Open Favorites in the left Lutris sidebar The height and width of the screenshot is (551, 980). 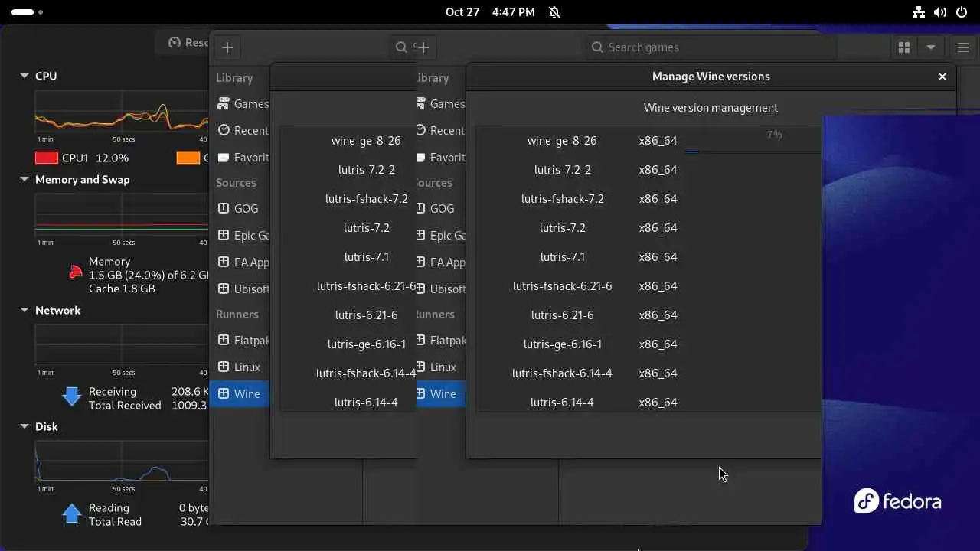tap(240, 158)
